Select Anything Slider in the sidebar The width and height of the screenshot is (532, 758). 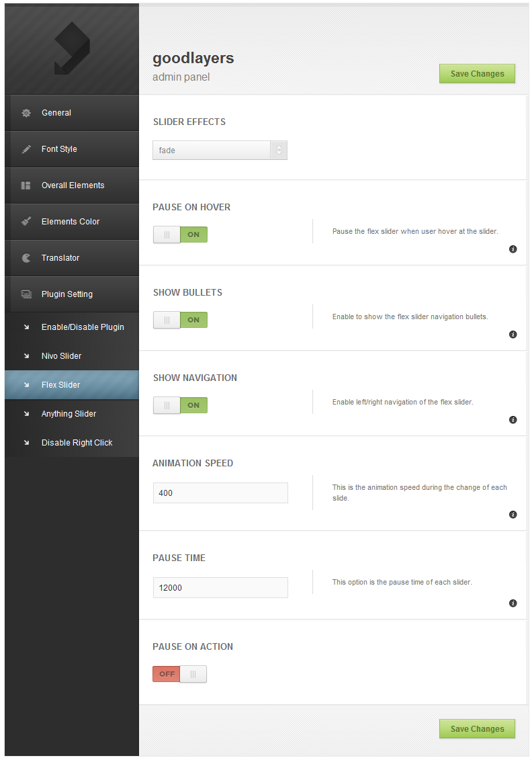point(69,414)
